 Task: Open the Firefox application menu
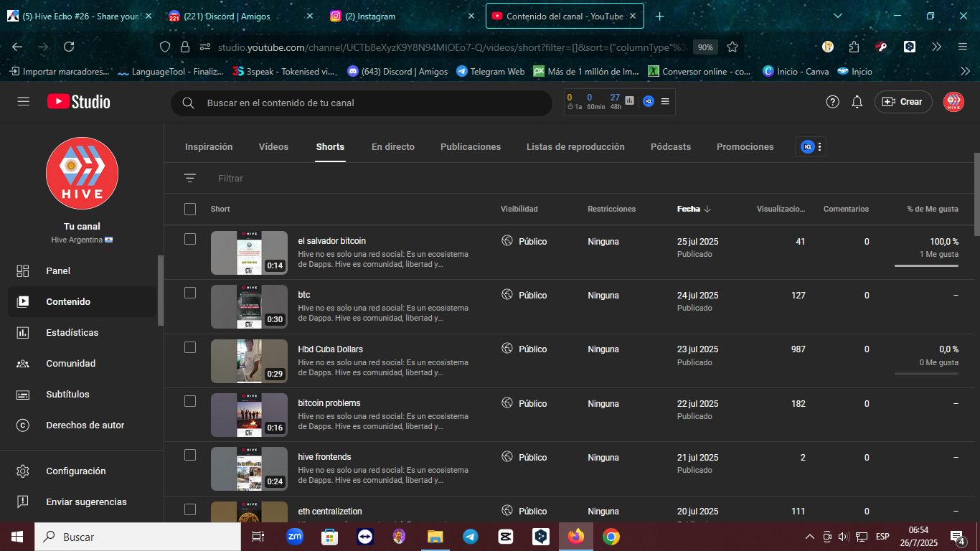point(963,47)
